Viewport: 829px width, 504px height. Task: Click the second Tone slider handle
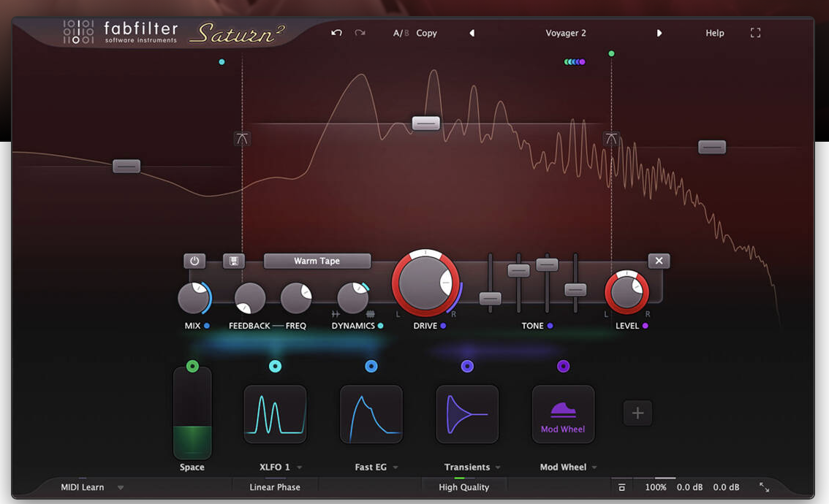point(518,270)
